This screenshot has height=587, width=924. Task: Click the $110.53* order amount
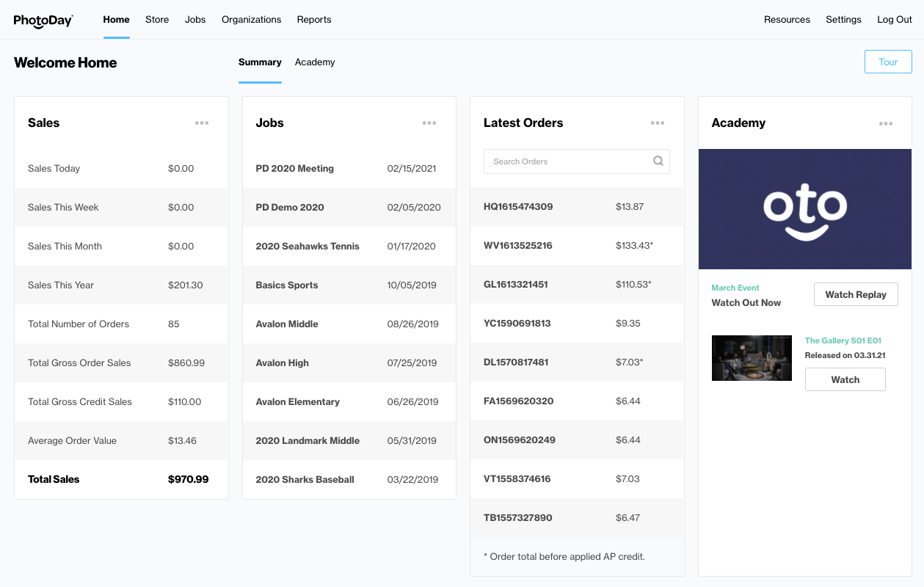633,284
